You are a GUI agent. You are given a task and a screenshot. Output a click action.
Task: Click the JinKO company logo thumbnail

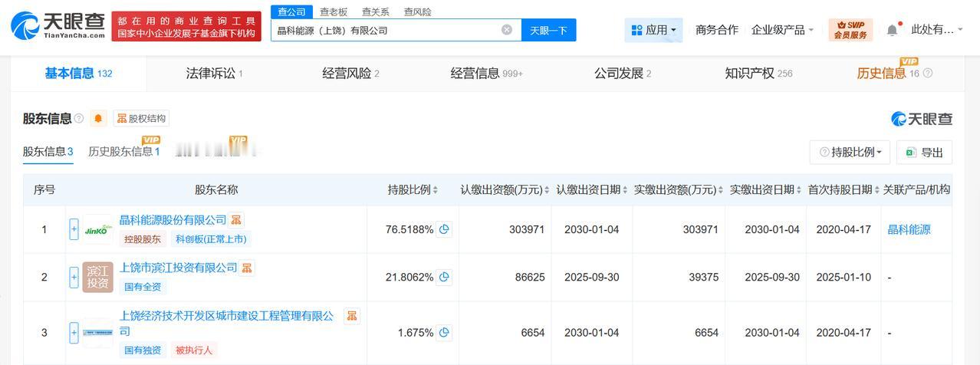coord(98,229)
